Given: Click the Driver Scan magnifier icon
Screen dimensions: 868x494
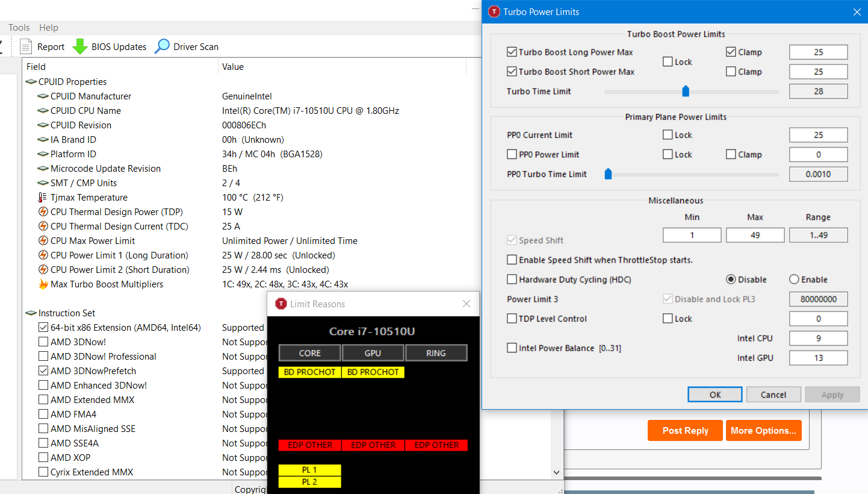Looking at the screenshot, I should [x=162, y=46].
